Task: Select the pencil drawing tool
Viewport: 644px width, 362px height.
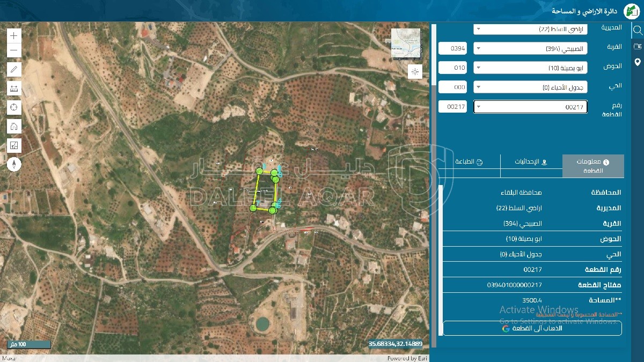Action: [14, 69]
